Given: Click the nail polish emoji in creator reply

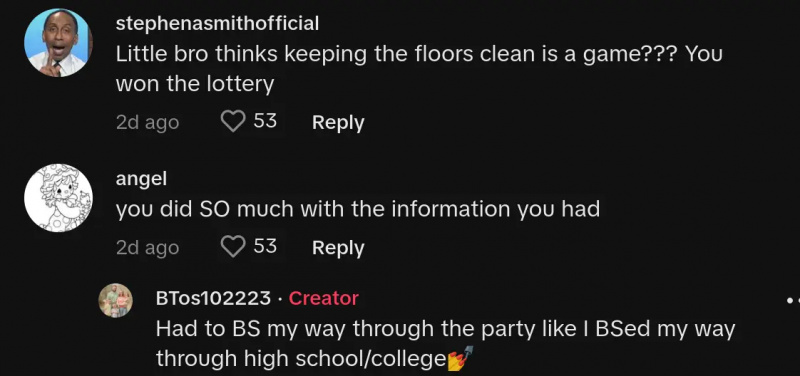Looking at the screenshot, I should coord(460,358).
